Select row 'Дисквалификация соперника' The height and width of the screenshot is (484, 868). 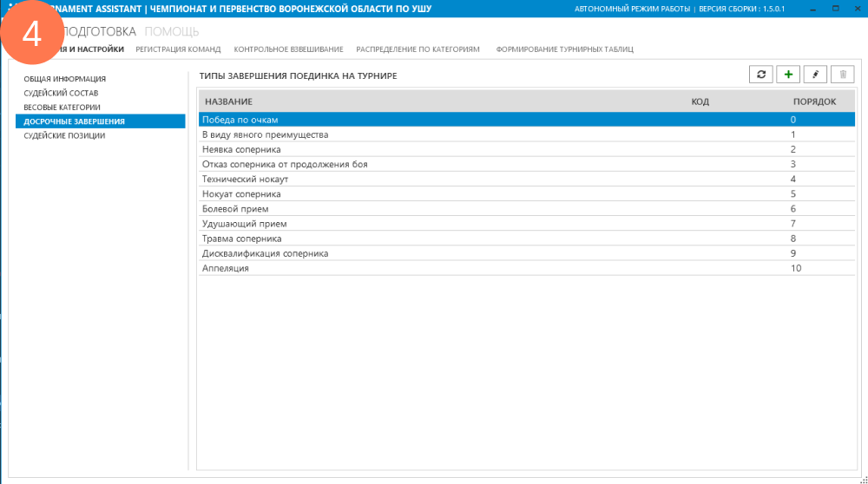[x=527, y=253]
